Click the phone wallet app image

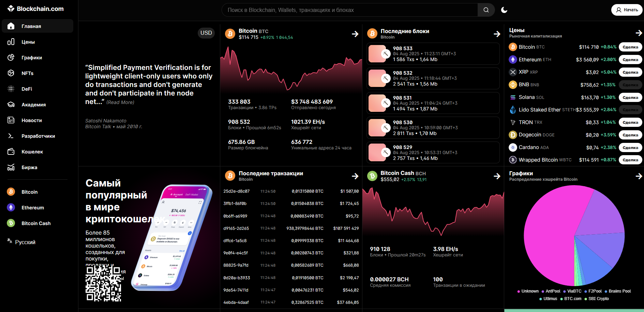172,237
